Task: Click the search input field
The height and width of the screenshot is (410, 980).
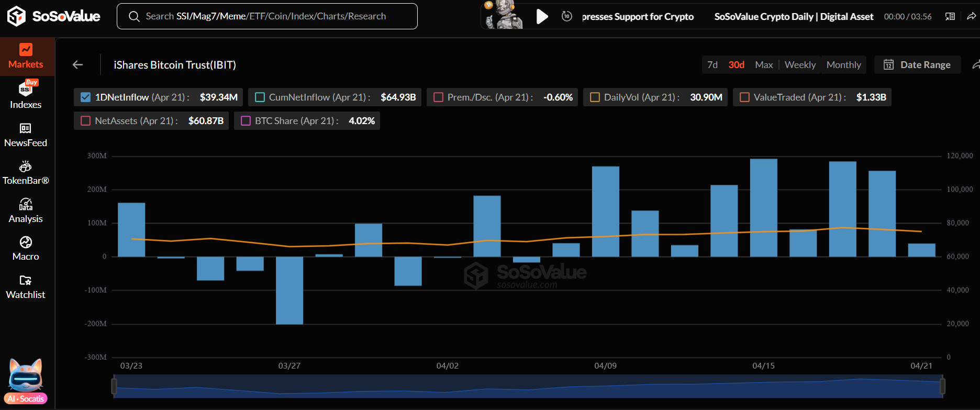Action: tap(267, 16)
